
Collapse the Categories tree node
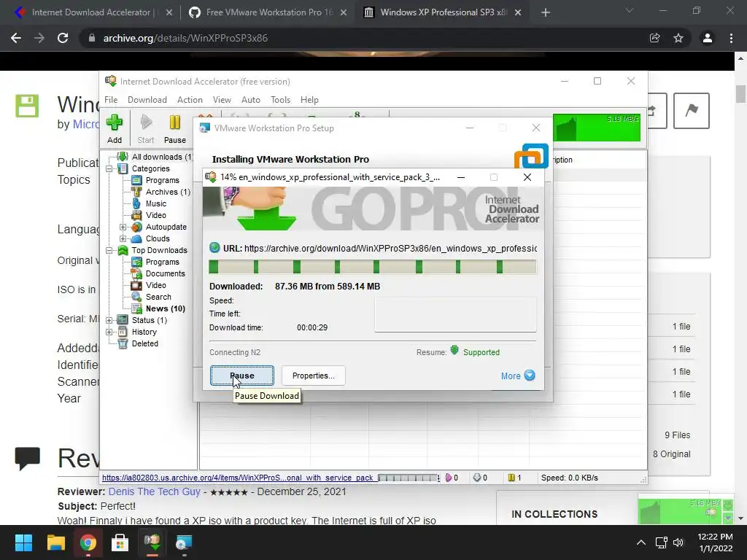(x=109, y=168)
